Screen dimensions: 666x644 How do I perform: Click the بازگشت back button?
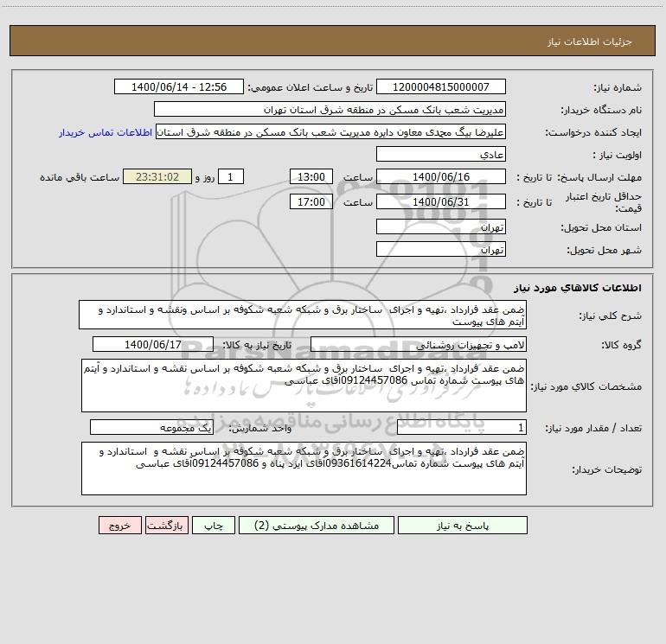click(166, 525)
